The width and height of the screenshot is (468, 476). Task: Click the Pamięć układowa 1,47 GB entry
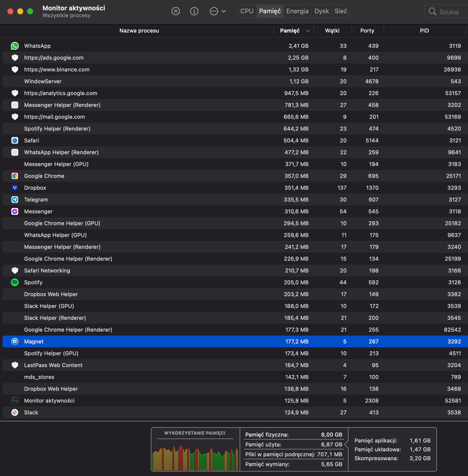[x=393, y=449]
